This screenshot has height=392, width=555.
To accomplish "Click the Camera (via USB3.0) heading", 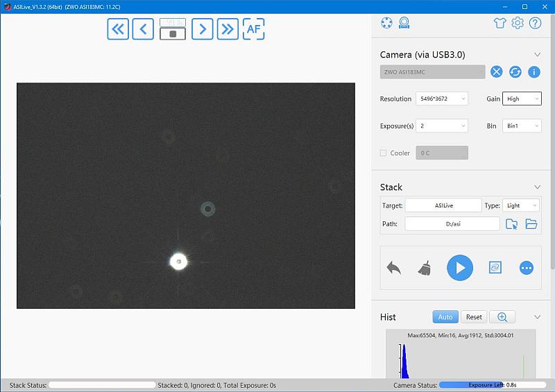I will (x=422, y=55).
